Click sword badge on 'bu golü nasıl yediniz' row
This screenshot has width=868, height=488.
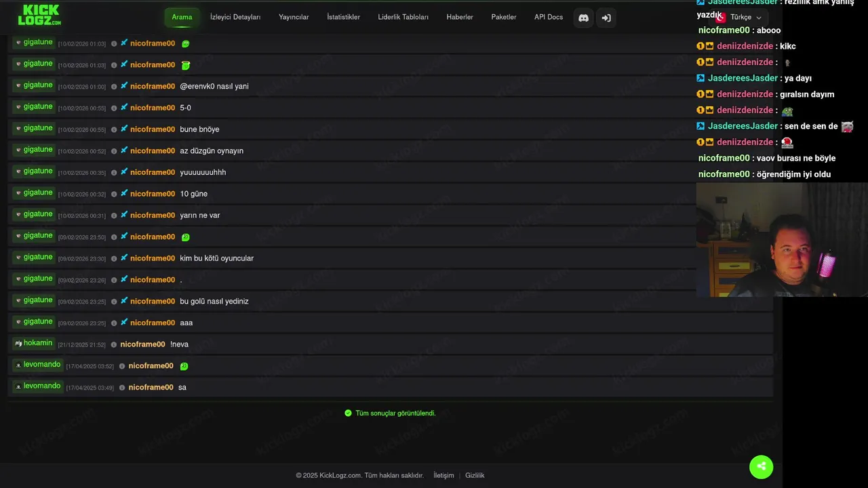(124, 301)
